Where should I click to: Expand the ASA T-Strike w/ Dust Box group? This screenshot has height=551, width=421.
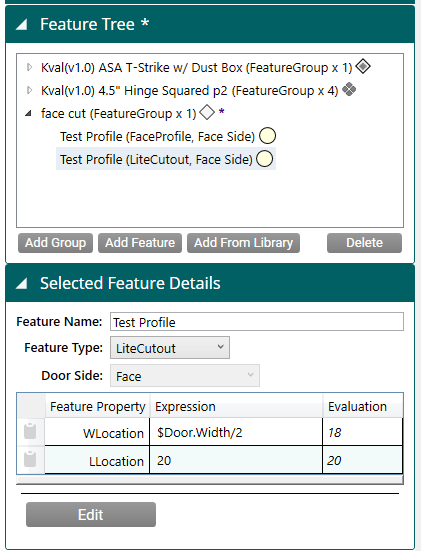[x=30, y=67]
